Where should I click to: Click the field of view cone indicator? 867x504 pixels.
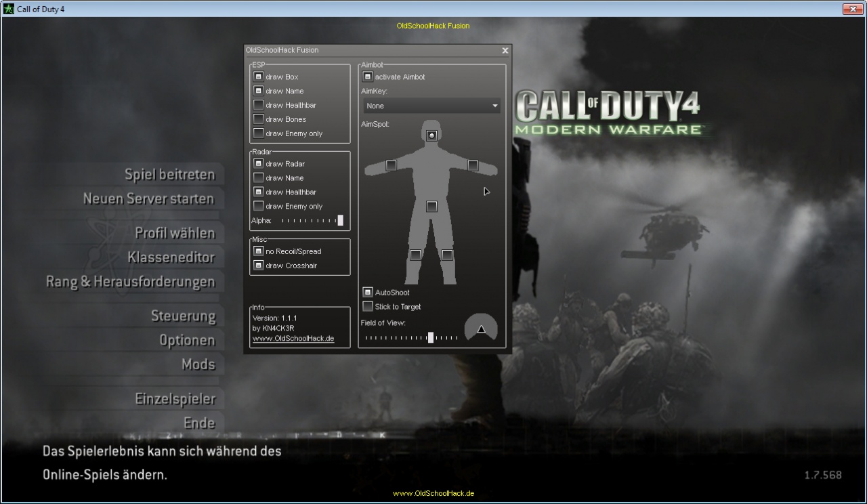481,329
